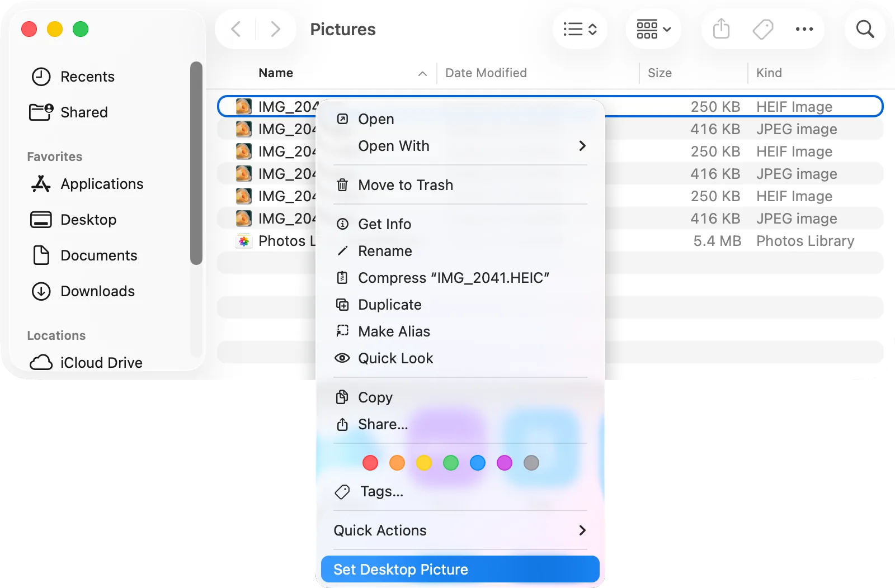This screenshot has height=588, width=895.
Task: Open the list view style dropdown
Action: [580, 29]
